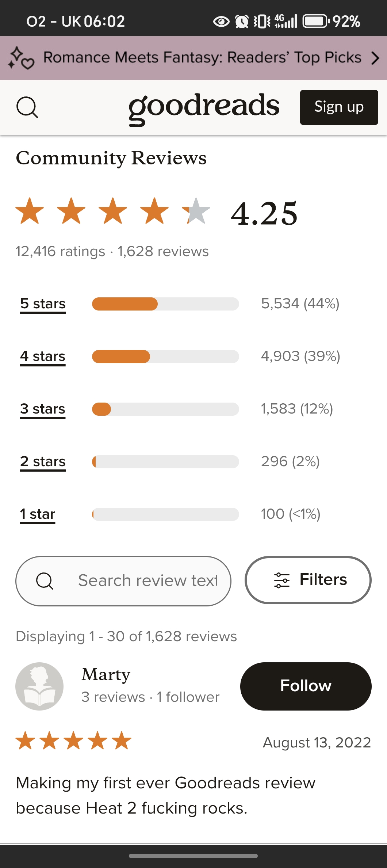Viewport: 387px width, 868px height.
Task: Filter reviews by 5 stars
Action: pos(43,304)
